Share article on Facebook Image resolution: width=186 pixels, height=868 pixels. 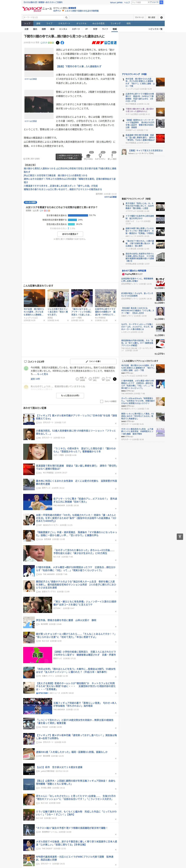62,43
